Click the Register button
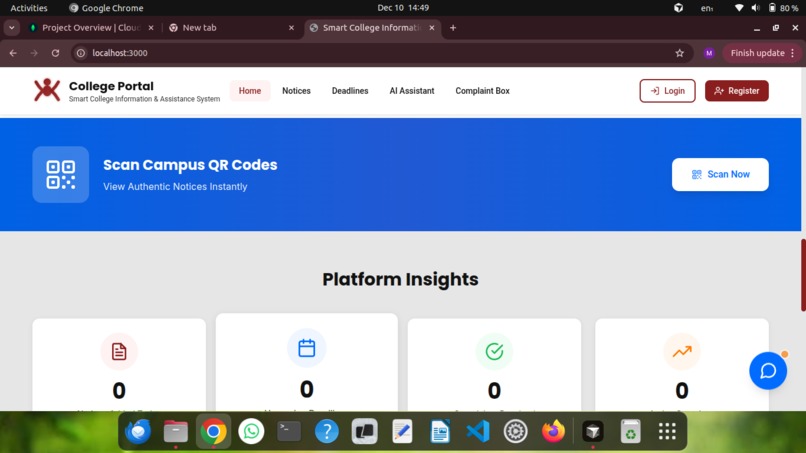The image size is (806, 453). (x=737, y=90)
